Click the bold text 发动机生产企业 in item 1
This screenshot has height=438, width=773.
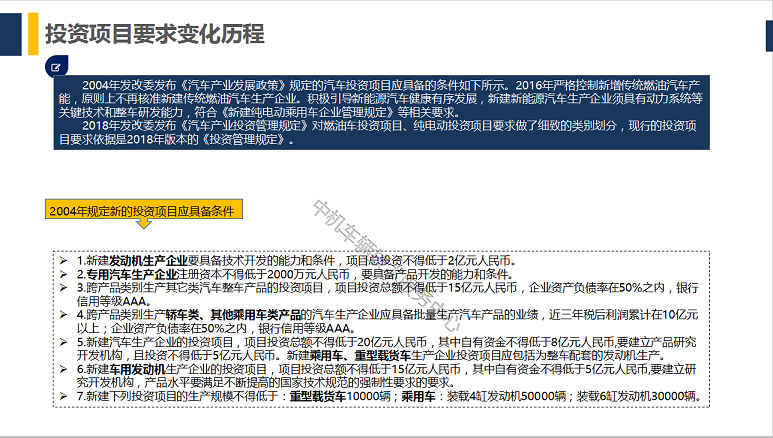148,259
